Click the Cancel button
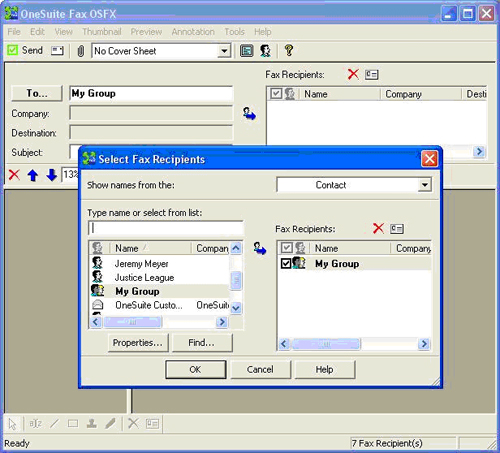This screenshot has width=500, height=453. [260, 369]
